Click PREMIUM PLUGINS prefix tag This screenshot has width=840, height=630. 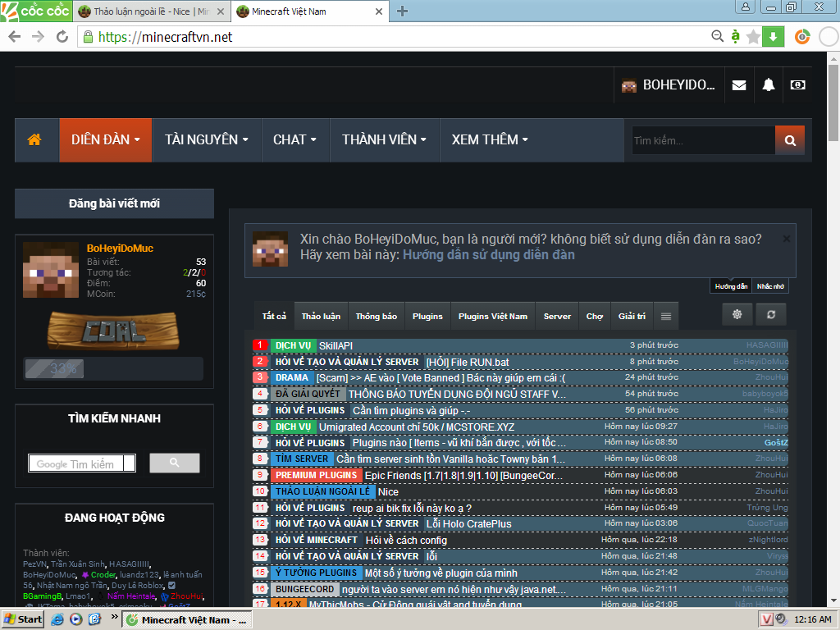tap(316, 475)
